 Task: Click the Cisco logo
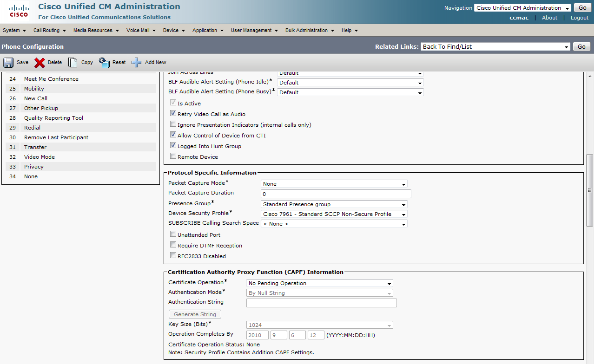pyautogui.click(x=19, y=11)
